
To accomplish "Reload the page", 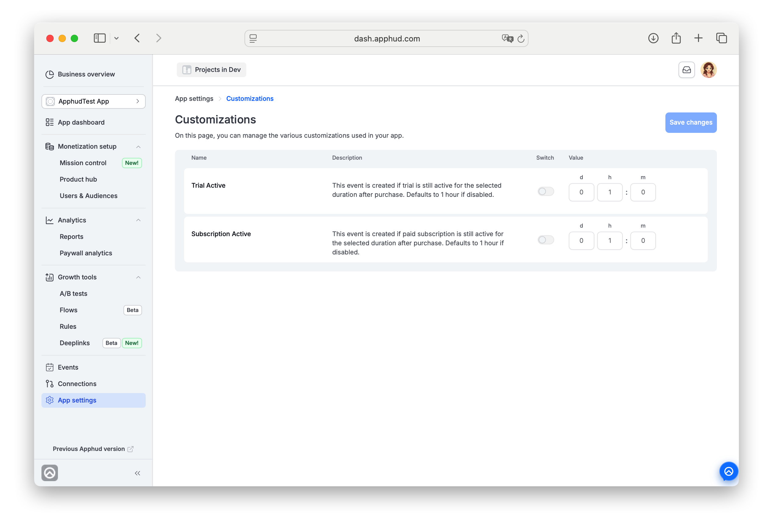I will click(x=521, y=39).
